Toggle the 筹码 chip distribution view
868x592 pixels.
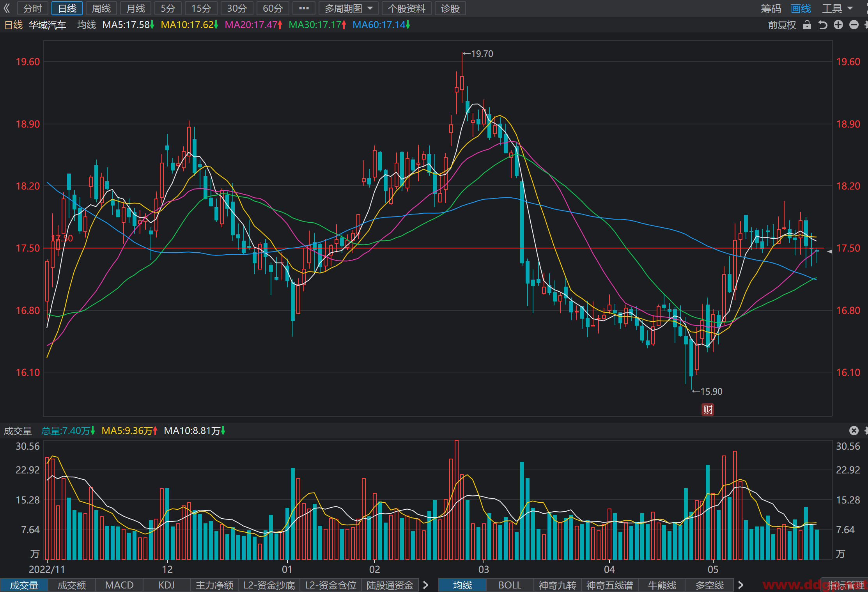[771, 9]
